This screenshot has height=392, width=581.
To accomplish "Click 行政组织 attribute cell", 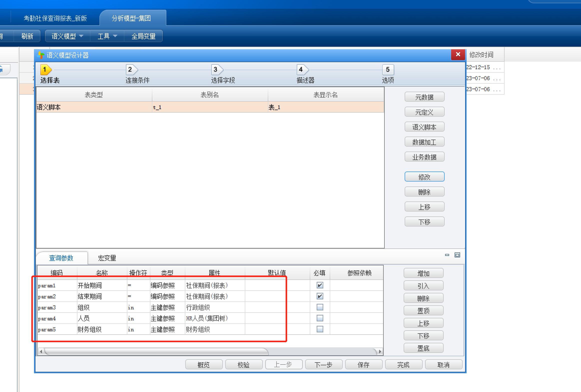I will [215, 307].
